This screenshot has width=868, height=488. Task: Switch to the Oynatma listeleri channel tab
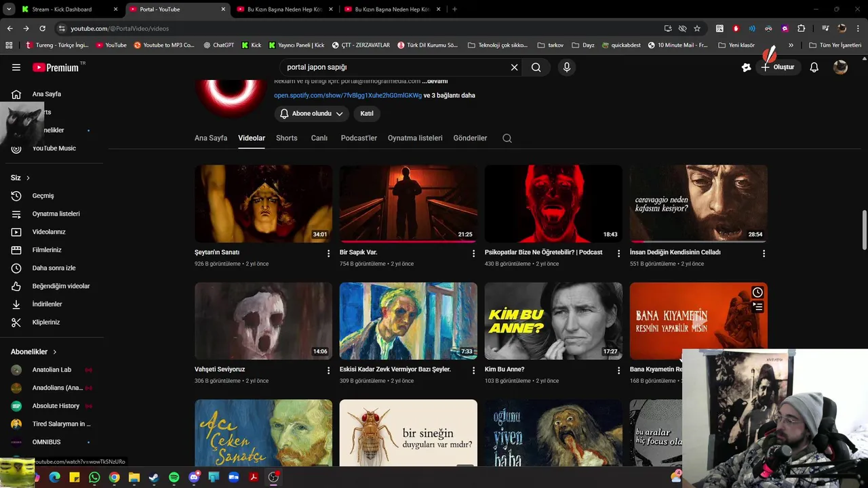415,138
